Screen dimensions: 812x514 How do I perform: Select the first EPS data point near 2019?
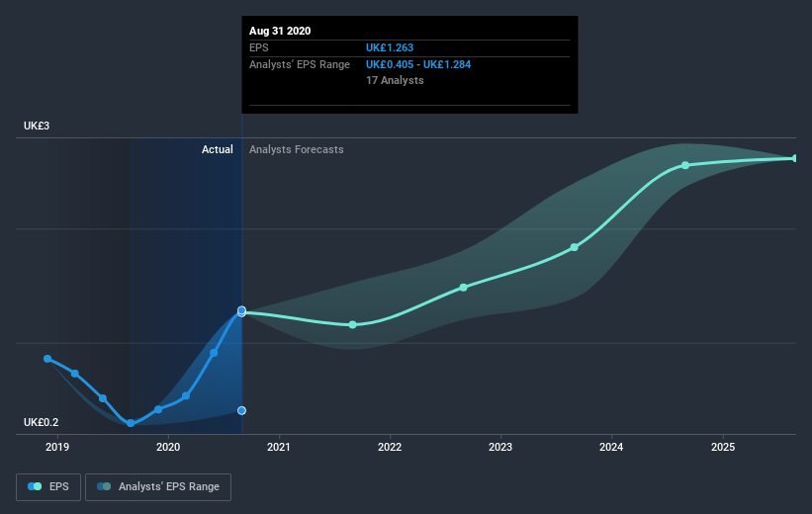[47, 359]
